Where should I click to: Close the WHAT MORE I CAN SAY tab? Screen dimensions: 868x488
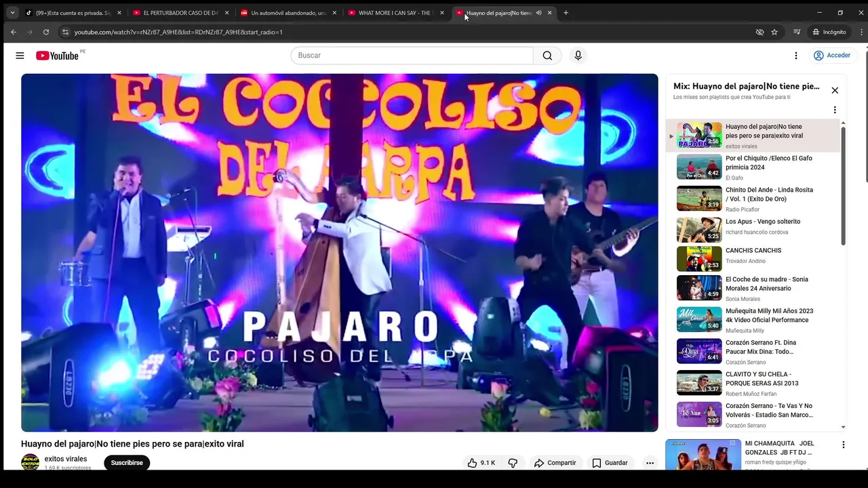(442, 13)
